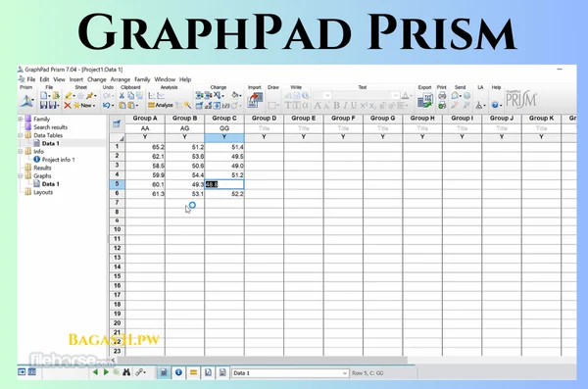Screen dimensions: 588x389
Task: Open the Family menu
Action: 142,79
